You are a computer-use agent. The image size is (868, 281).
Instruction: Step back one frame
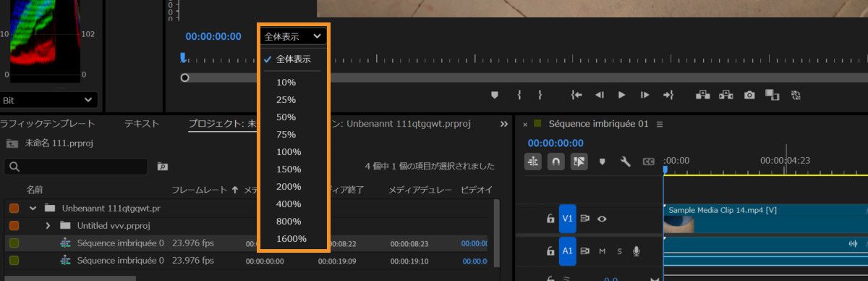599,95
